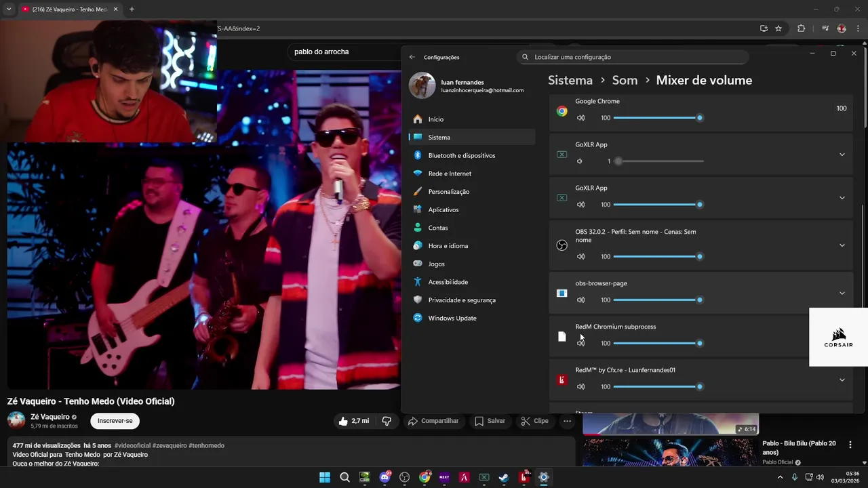Like the Zé Vaqueiro video
Image resolution: width=868 pixels, height=488 pixels.
click(353, 421)
